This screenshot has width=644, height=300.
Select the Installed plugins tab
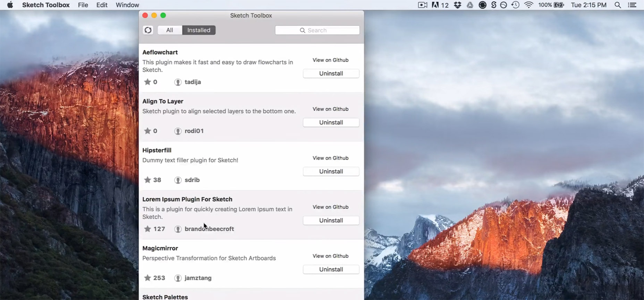[199, 30]
